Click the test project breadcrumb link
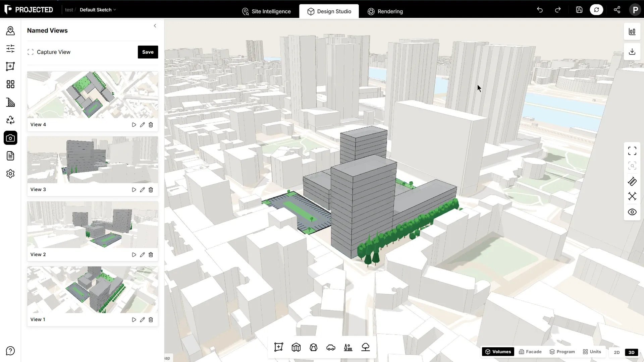The image size is (644, 362). 69,10
